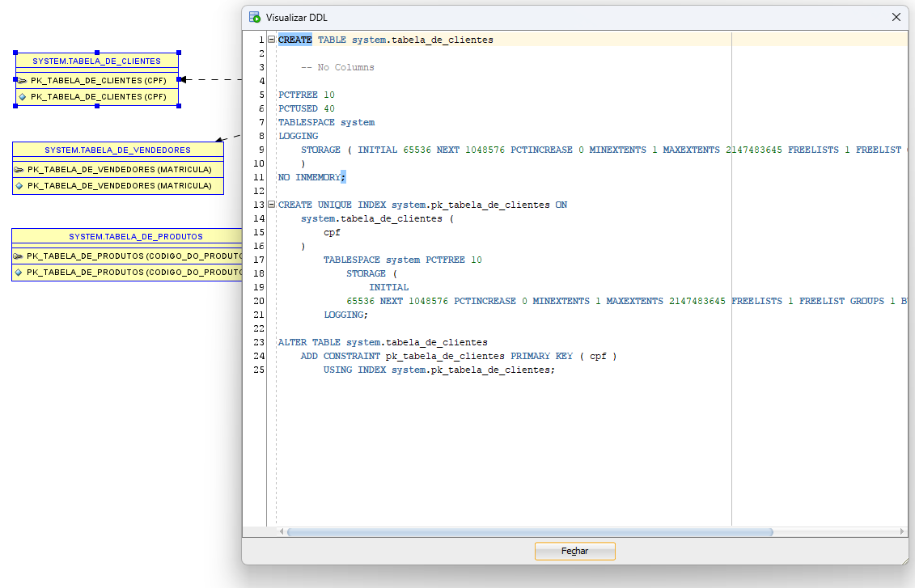
Task: Click the scroll-left arrow of DDL scrollbar
Action: click(282, 532)
